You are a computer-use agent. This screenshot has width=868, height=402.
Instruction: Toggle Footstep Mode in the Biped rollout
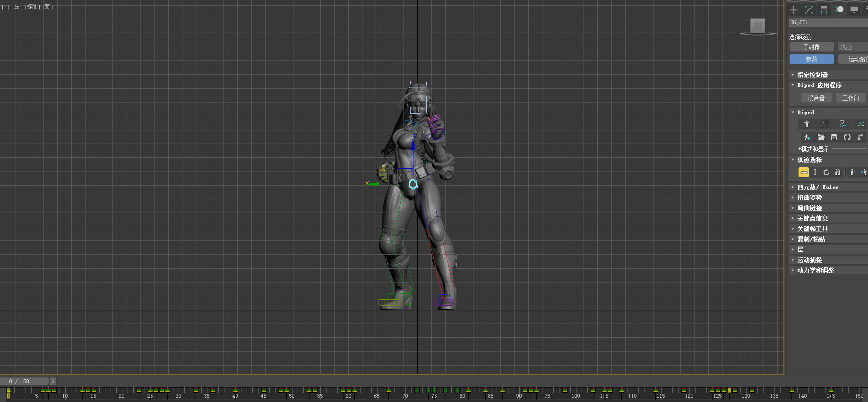825,124
